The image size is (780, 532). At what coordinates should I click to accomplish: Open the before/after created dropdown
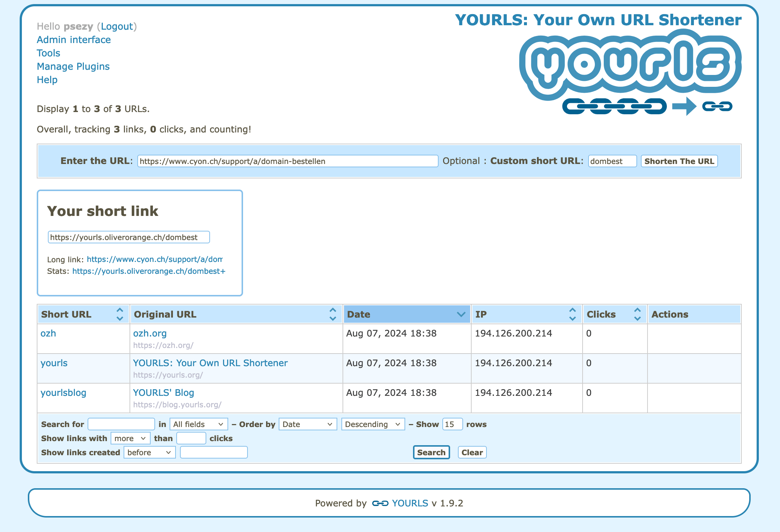[x=150, y=452]
